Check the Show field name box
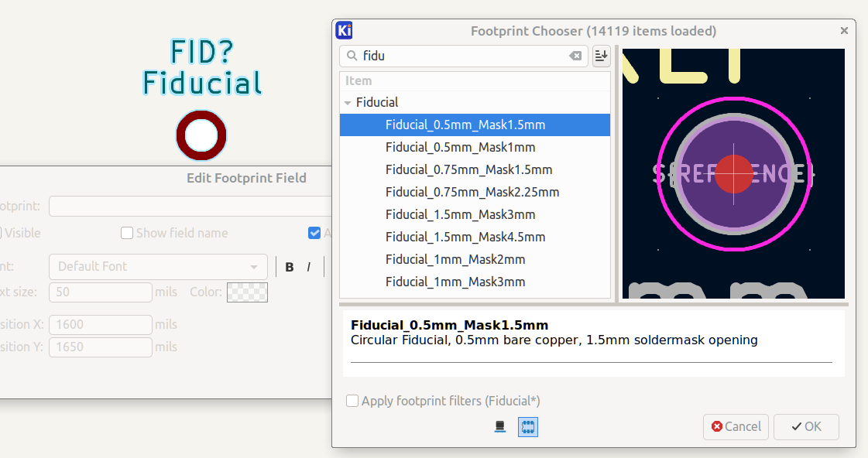The height and width of the screenshot is (458, 868). click(127, 233)
